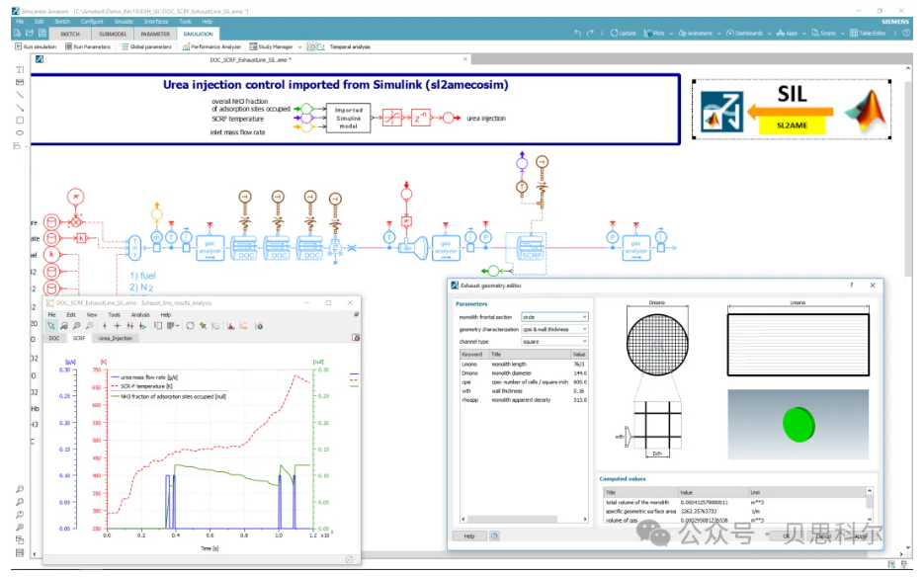The image size is (924, 577).
Task: Click the undo arrow in top bar
Action: coord(577,34)
